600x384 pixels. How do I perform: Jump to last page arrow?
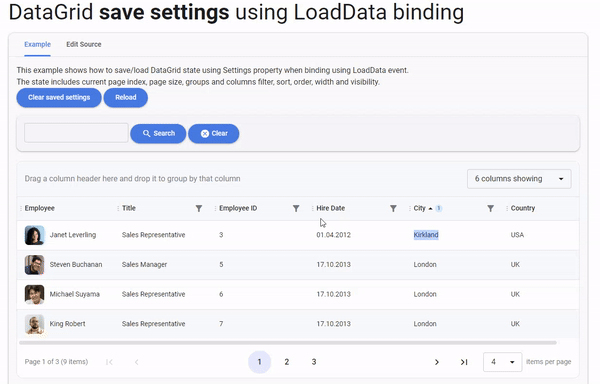coord(464,362)
